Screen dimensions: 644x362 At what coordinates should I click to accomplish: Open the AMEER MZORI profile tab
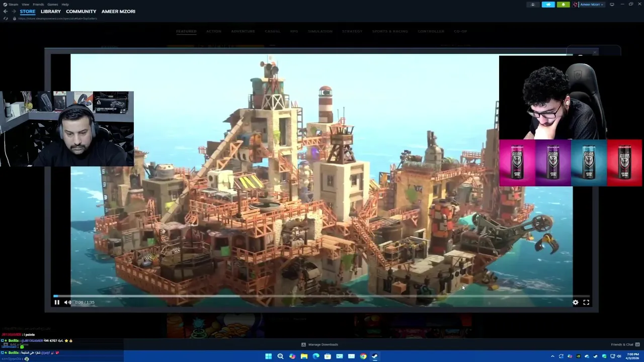point(118,11)
